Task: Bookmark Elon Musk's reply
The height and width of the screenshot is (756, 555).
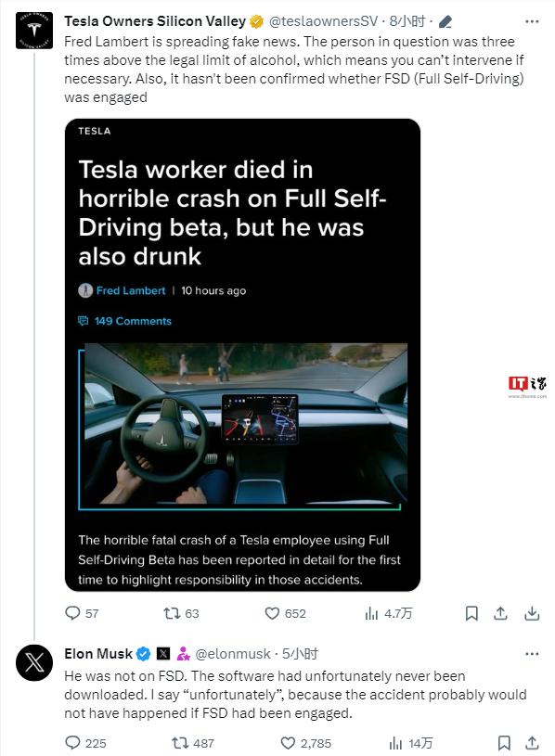Action: click(504, 743)
